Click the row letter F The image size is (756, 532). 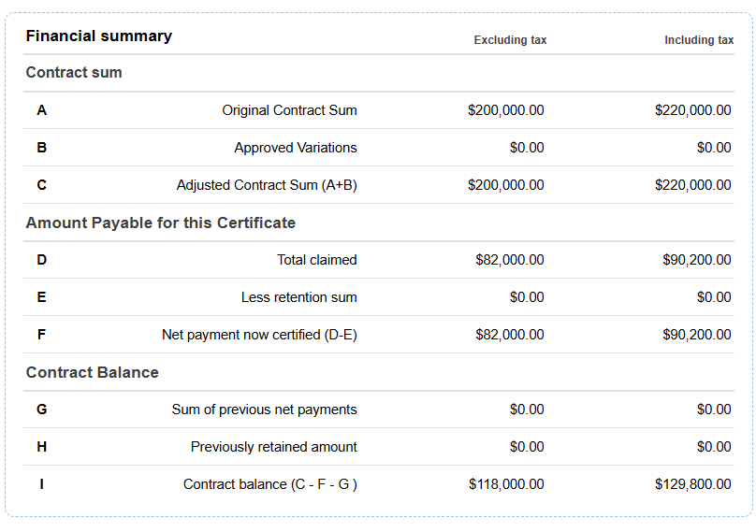pyautogui.click(x=41, y=335)
